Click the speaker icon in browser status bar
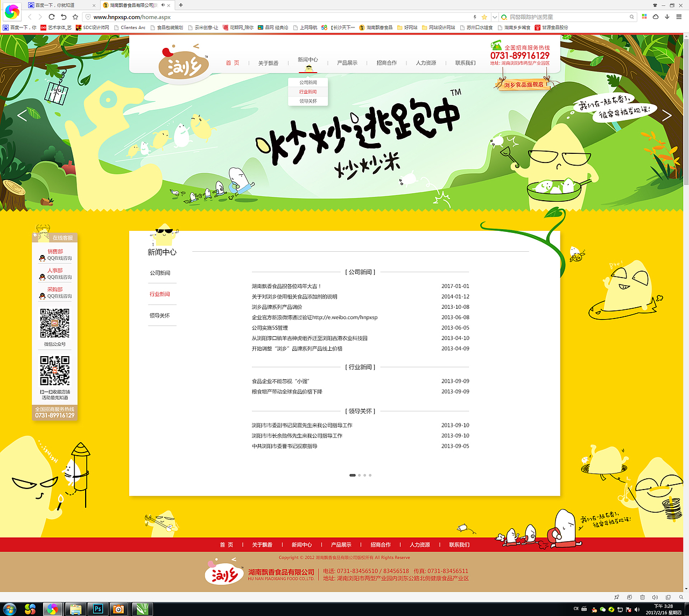Viewport: 689px width, 616px height. tap(655, 597)
